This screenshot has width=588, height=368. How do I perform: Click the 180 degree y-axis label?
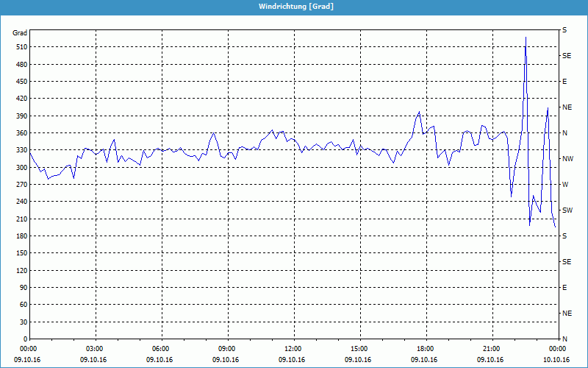pos(20,236)
